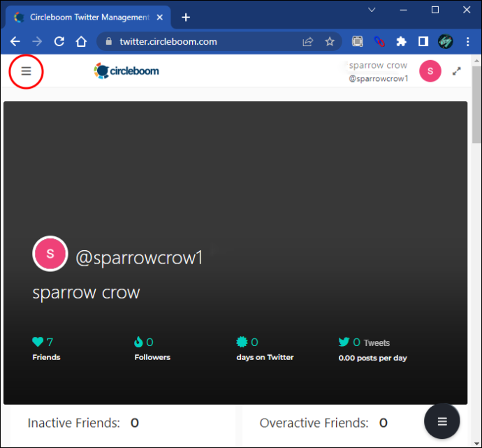
Task: Share this page via the share icon
Action: pos(307,41)
